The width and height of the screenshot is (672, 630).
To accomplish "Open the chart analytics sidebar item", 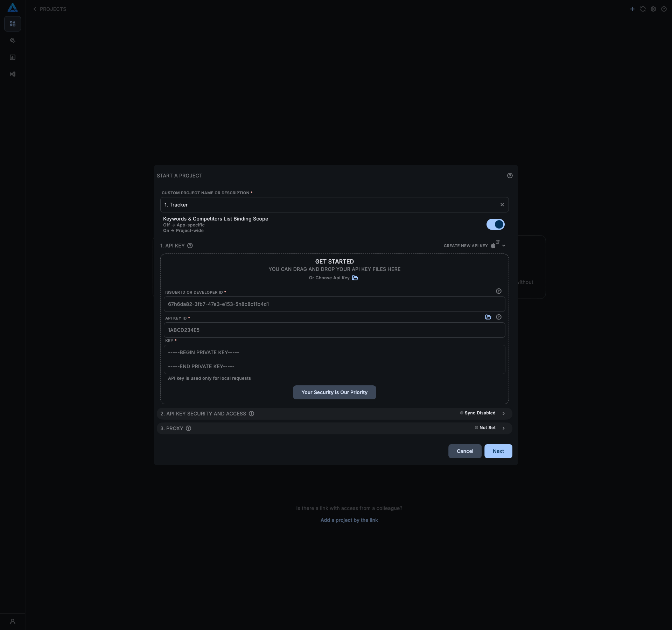I will (13, 57).
